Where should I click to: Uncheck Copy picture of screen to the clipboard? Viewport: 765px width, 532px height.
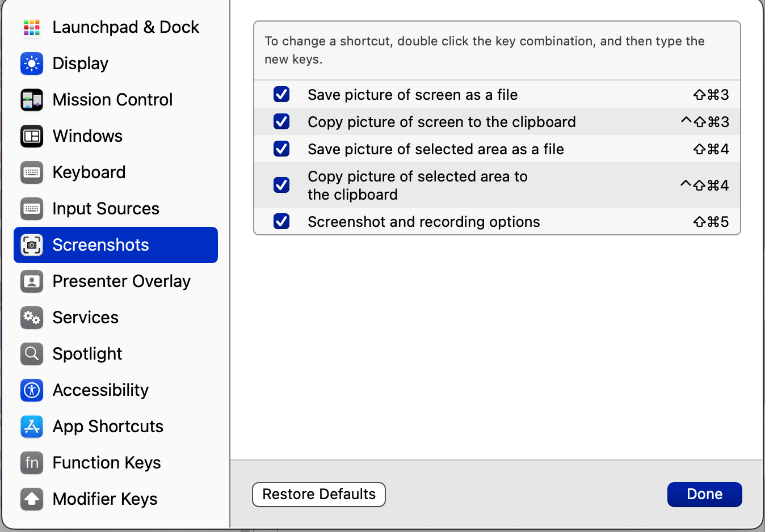point(281,121)
